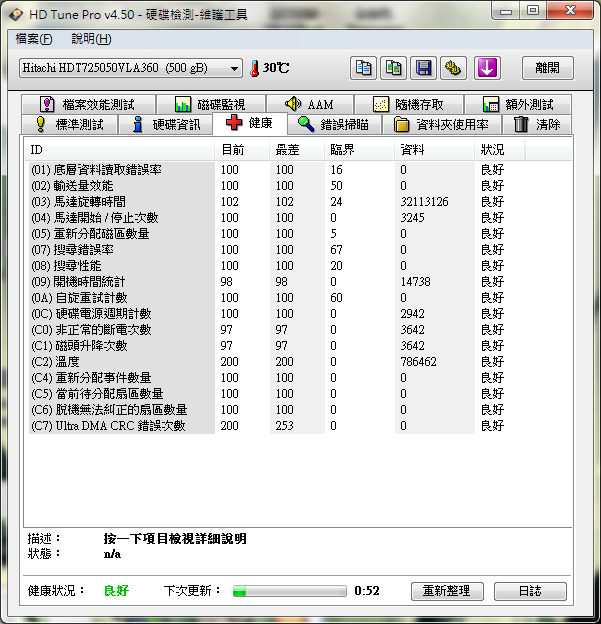Click the speaker icon on AAM tab
The width and height of the screenshot is (601, 624).
(x=293, y=104)
